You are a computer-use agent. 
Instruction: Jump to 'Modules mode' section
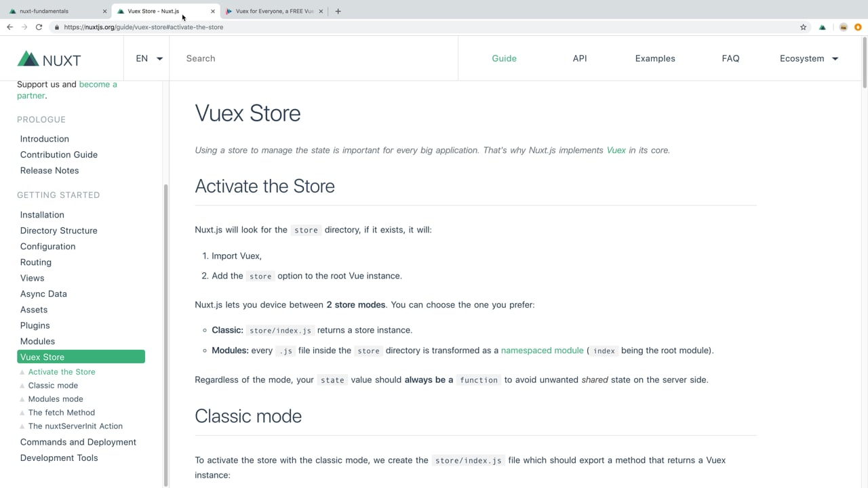56,399
